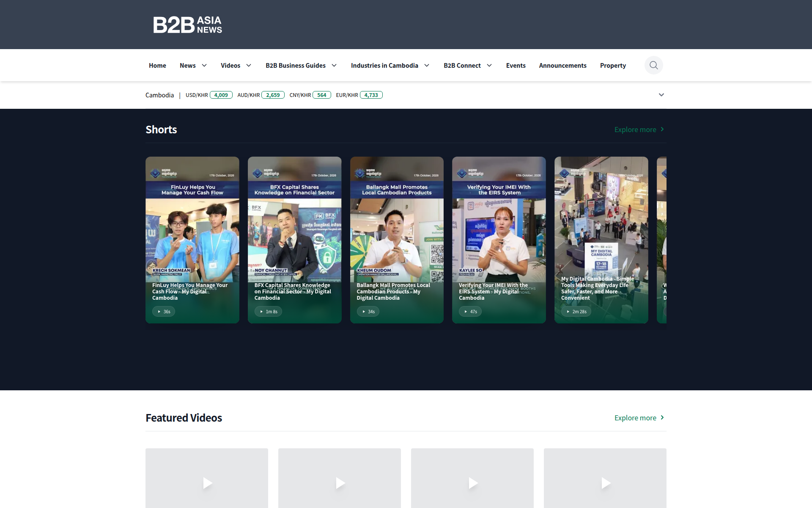
Task: Play the 47s IMEI EIRS short
Action: pos(470,312)
